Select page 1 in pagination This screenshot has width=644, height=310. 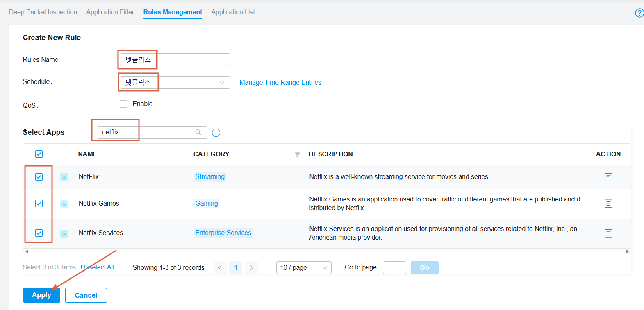click(x=236, y=268)
